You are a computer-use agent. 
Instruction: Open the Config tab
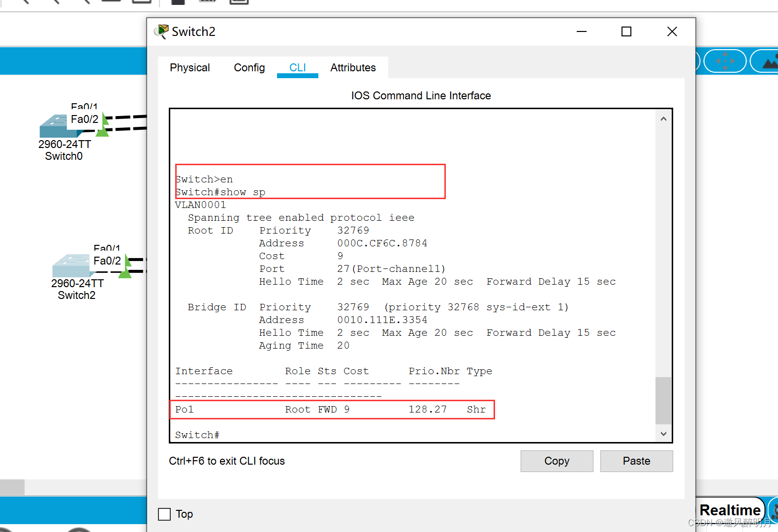click(249, 67)
